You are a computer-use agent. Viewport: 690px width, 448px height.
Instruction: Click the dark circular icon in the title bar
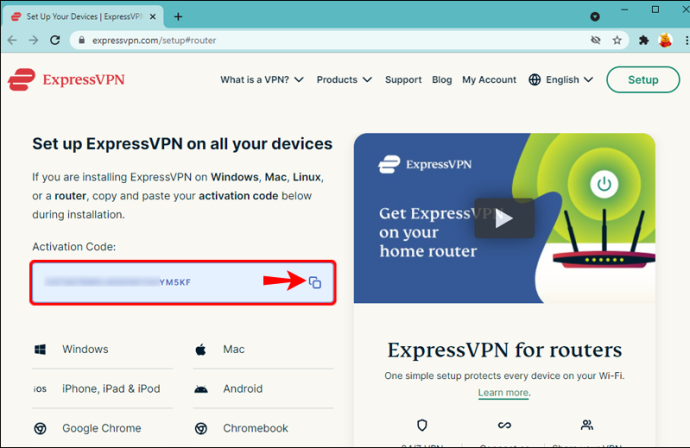click(x=595, y=17)
